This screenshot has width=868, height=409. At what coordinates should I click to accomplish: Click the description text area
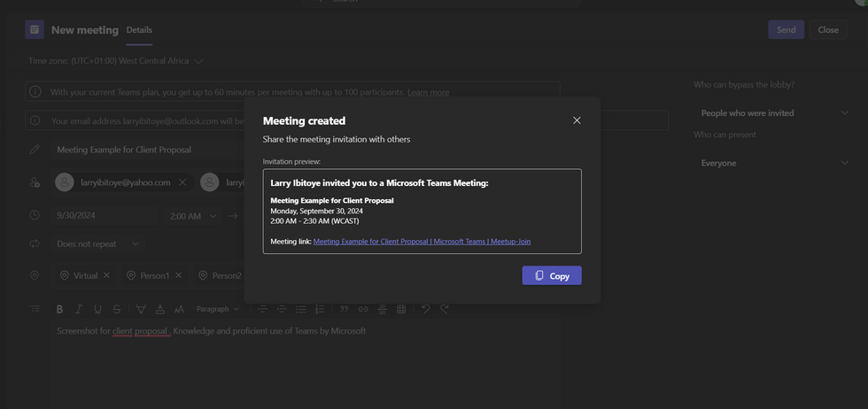(x=305, y=362)
